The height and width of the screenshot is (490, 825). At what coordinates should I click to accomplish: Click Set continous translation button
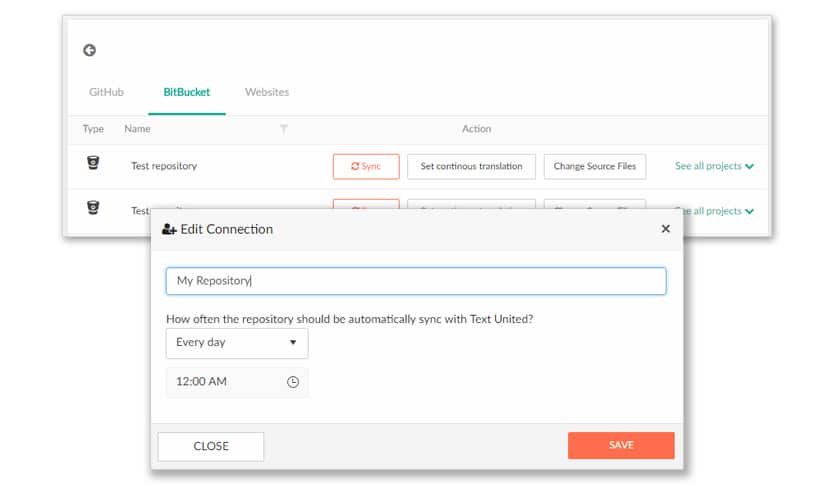coord(471,166)
